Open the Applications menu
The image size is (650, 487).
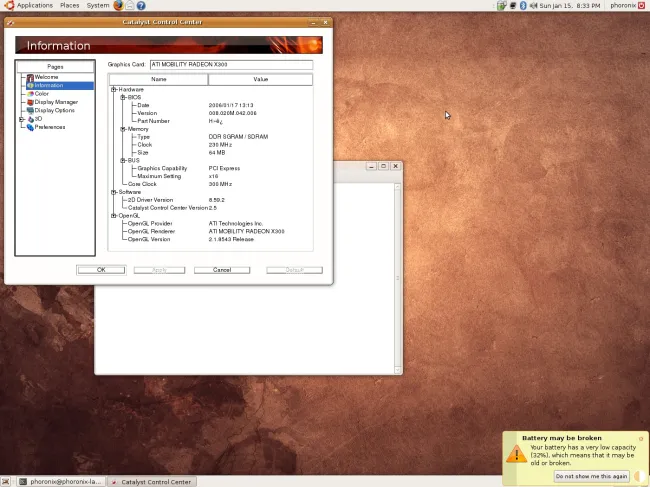(35, 5)
